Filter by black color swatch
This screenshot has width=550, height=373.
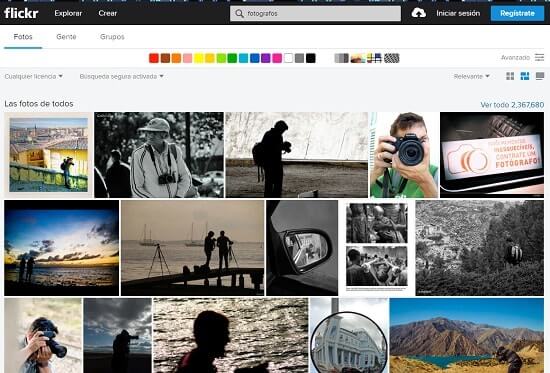311,58
